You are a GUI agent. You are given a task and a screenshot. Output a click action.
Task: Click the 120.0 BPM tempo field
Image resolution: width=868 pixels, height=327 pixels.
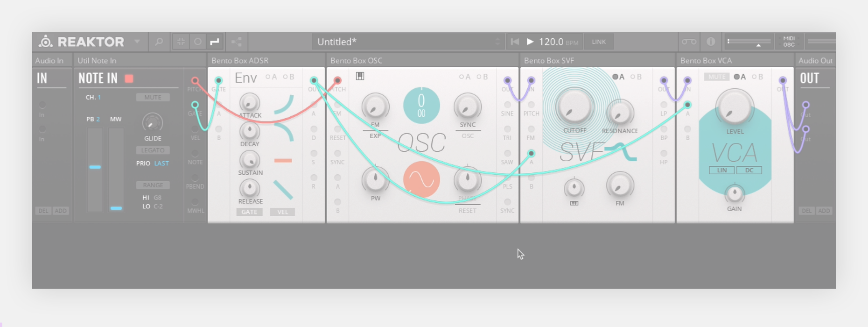point(558,42)
